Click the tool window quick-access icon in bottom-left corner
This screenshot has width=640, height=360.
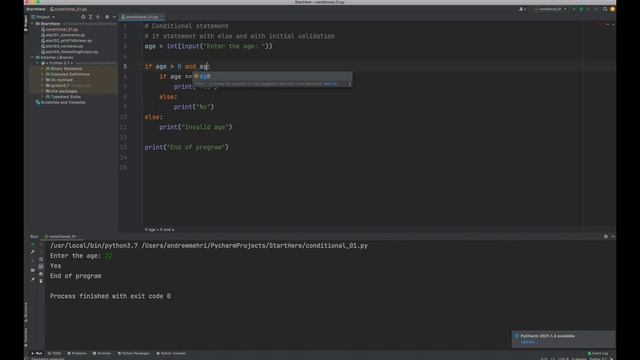[27, 358]
